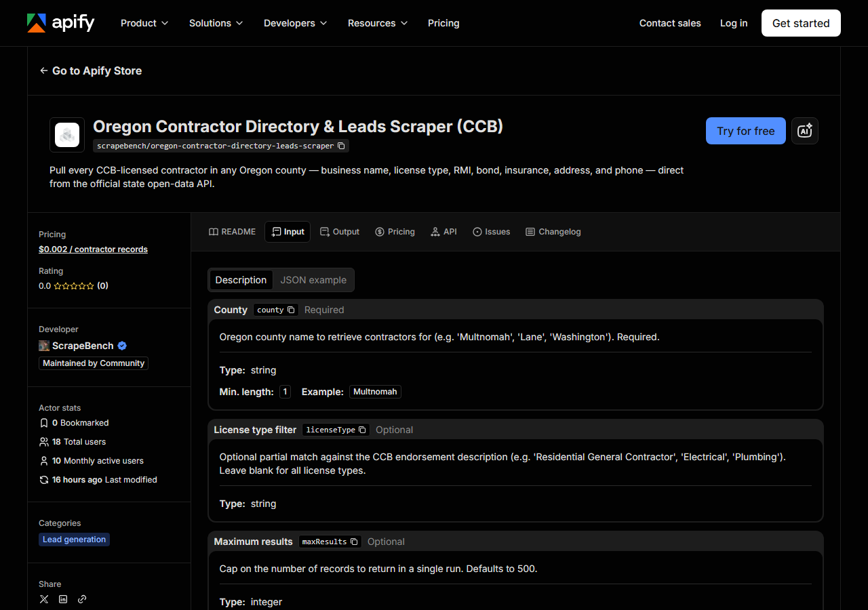Click the Bookmarked icon in Actor stats
868x610 pixels.
[x=44, y=423]
